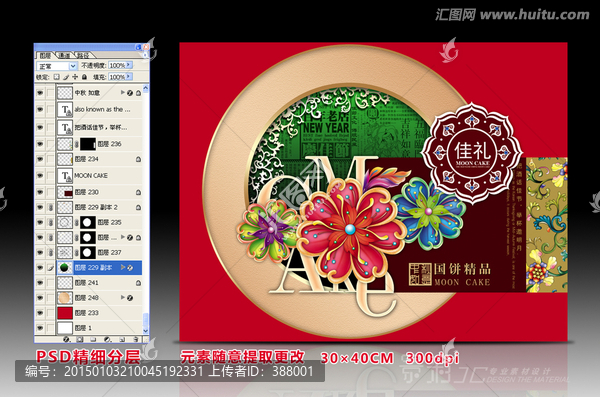Expand effects of 图层 229 副本
Image resolution: width=600 pixels, height=397 pixels.
pyautogui.click(x=123, y=267)
